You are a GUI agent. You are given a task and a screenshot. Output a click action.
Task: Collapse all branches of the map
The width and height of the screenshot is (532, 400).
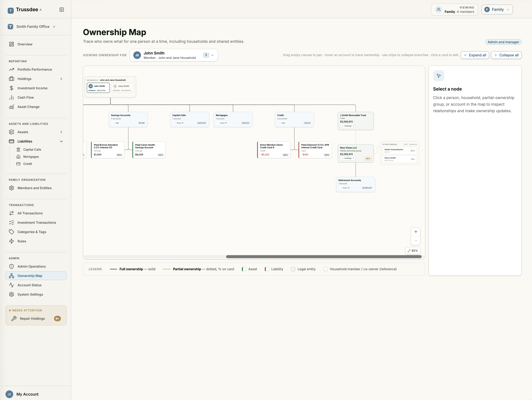pos(506,55)
